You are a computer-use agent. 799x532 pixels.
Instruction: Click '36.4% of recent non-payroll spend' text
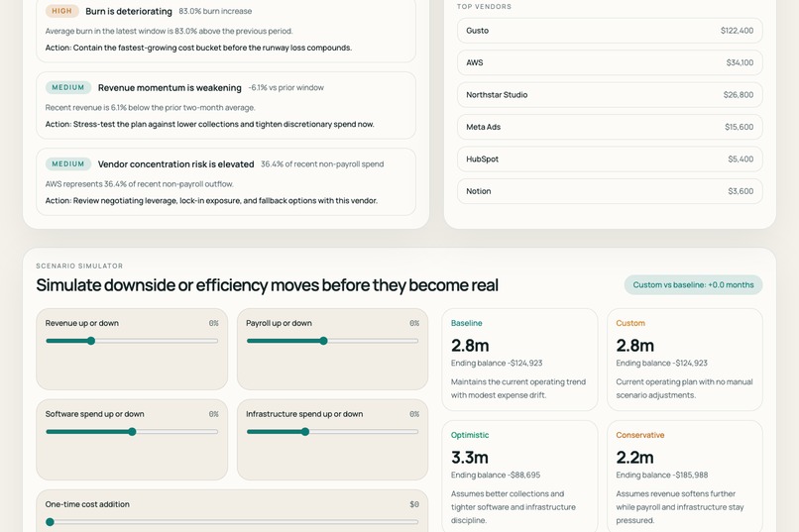(x=322, y=163)
